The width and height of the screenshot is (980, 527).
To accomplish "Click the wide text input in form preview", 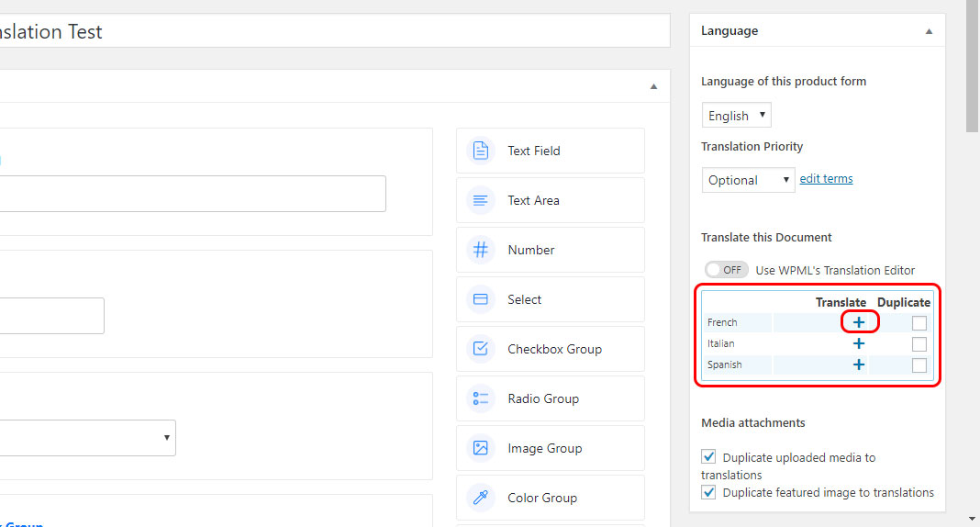I will [x=193, y=194].
